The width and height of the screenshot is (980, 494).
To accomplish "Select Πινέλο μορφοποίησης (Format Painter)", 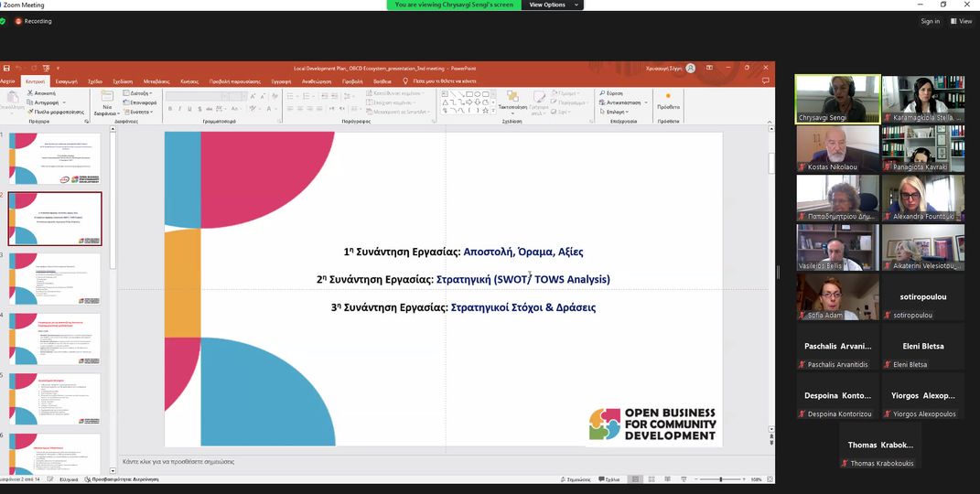I will tap(58, 112).
